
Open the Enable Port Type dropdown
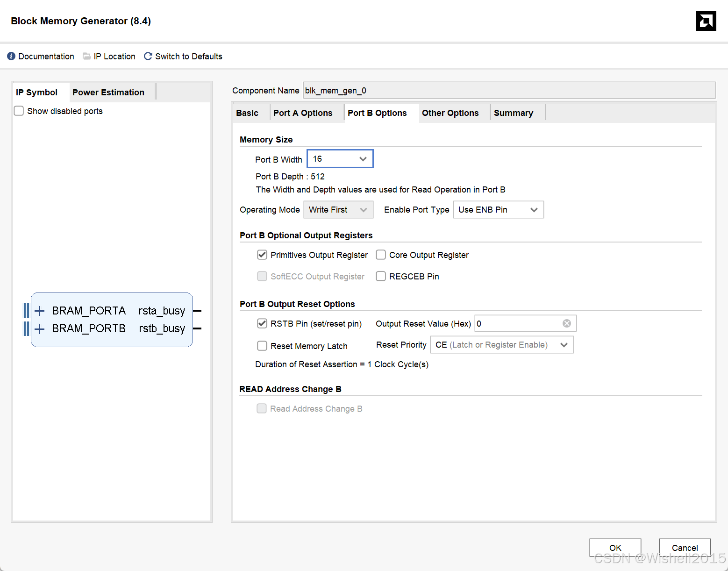point(499,210)
